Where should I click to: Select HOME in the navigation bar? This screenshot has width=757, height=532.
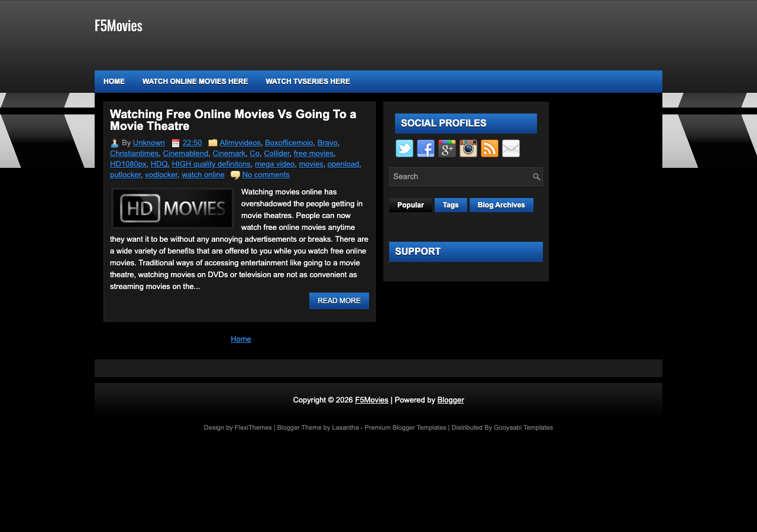(x=114, y=82)
